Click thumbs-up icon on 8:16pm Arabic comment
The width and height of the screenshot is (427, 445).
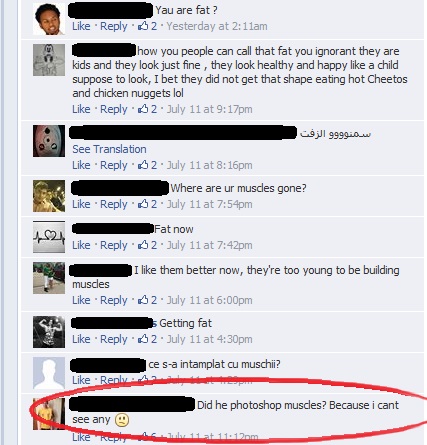click(x=143, y=165)
